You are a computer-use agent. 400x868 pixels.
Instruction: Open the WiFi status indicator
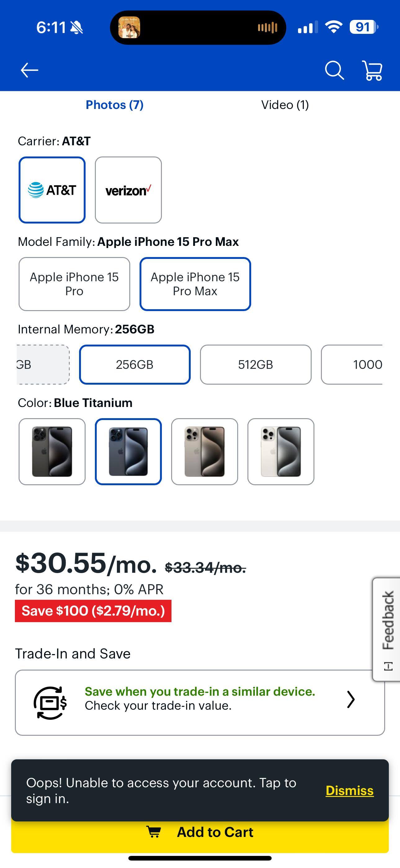point(333,28)
